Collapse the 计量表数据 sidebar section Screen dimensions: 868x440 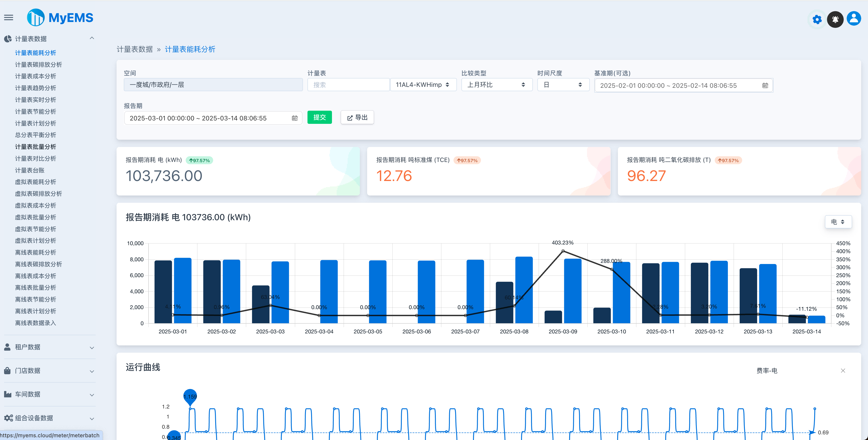[x=92, y=38]
